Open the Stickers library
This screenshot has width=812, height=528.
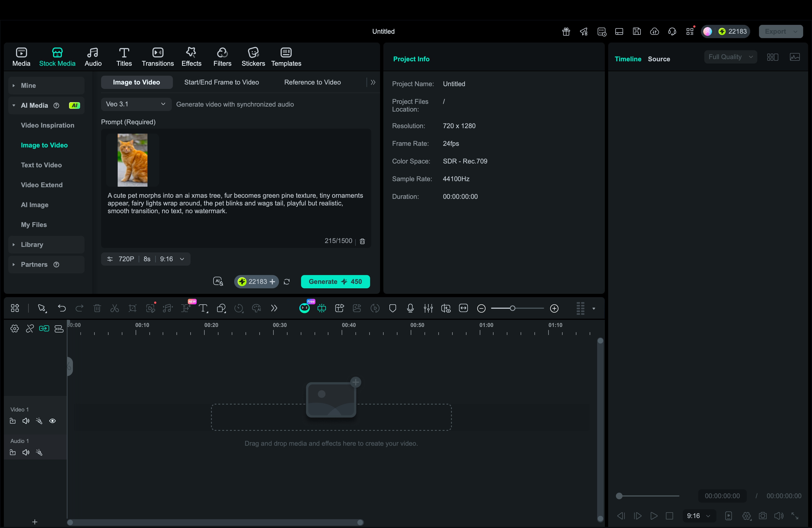(x=253, y=57)
